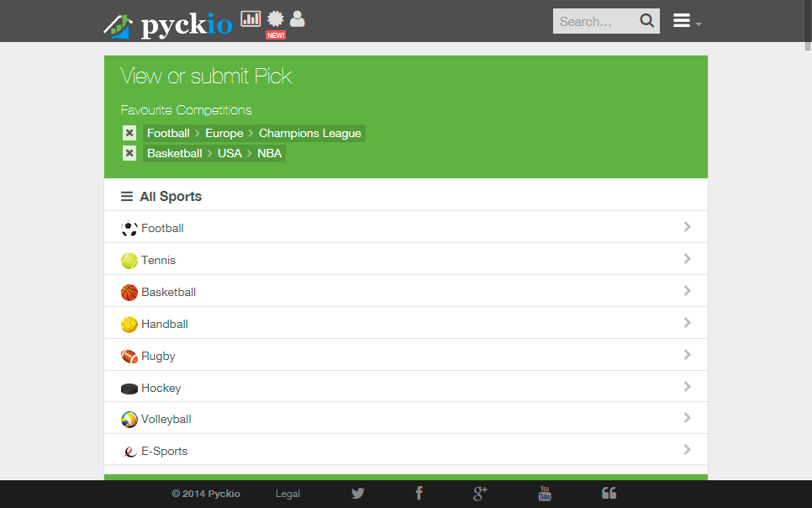This screenshot has height=508, width=812.
Task: Open the Pyckio logo home link
Action: point(168,25)
